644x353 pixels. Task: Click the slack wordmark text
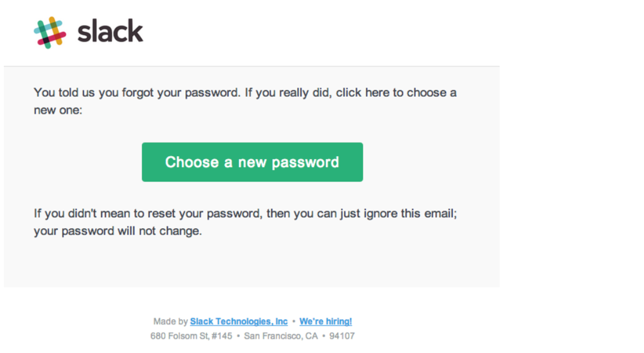(x=110, y=31)
